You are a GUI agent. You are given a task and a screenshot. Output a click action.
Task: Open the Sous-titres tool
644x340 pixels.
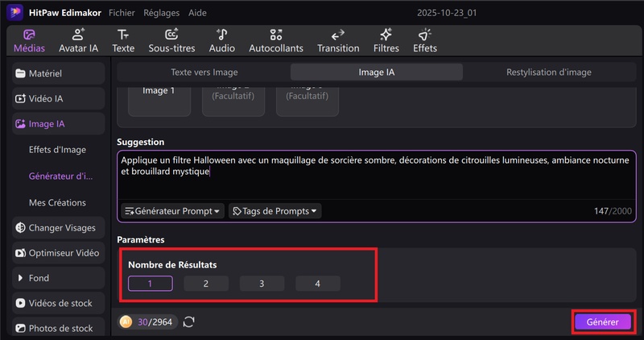pos(171,40)
